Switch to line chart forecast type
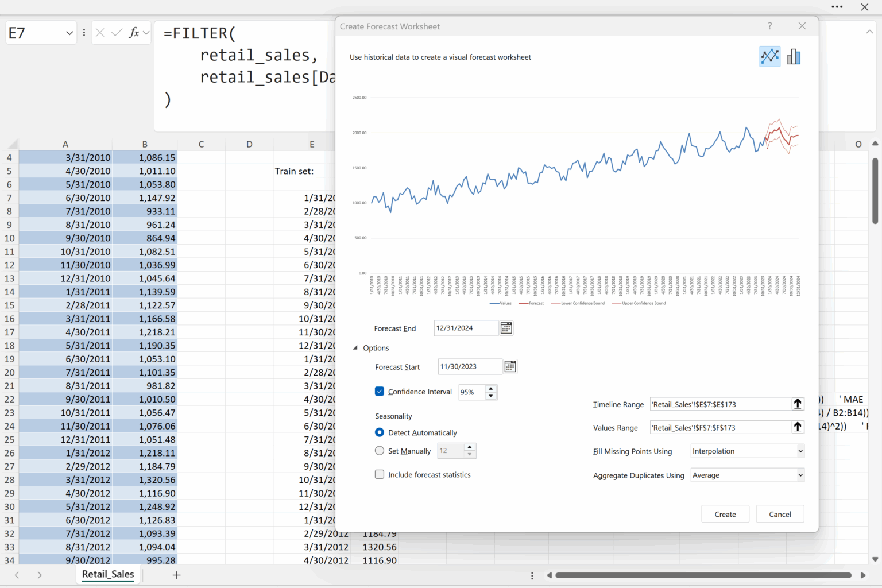 click(769, 56)
